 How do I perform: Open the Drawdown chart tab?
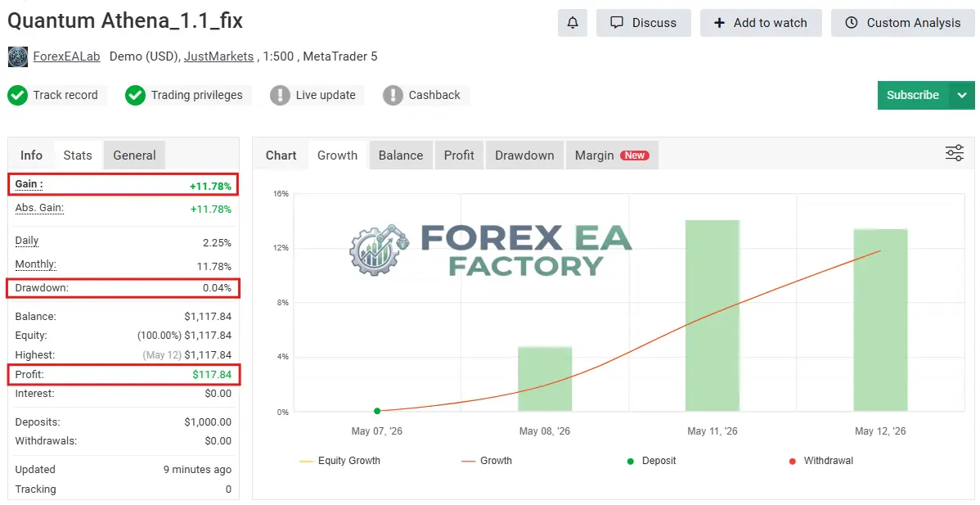tap(524, 155)
